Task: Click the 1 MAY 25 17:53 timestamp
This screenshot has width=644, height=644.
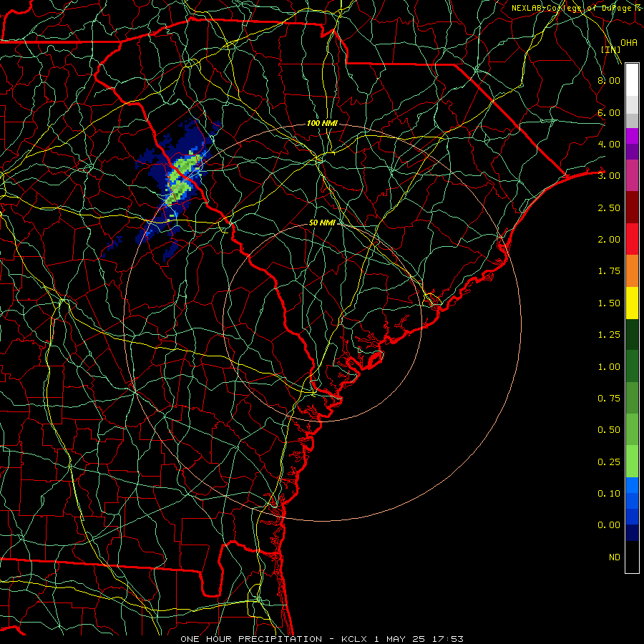Action: [x=419, y=639]
